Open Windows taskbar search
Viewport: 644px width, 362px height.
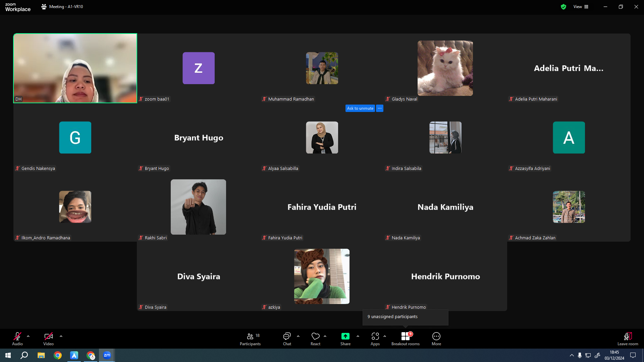coord(24,355)
